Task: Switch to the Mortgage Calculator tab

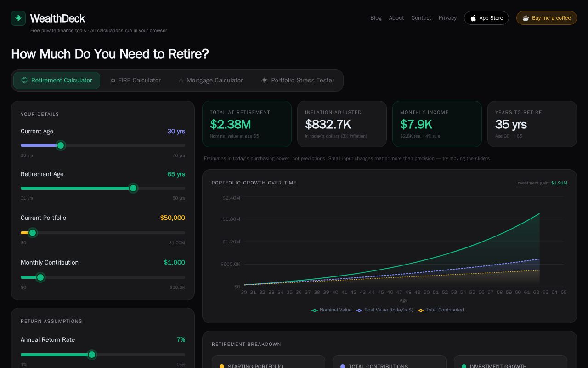Action: (x=211, y=80)
